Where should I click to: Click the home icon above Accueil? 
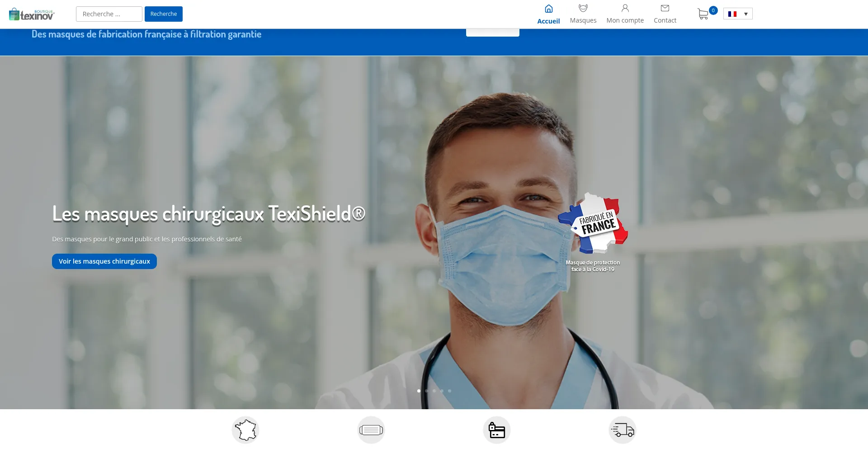point(548,9)
